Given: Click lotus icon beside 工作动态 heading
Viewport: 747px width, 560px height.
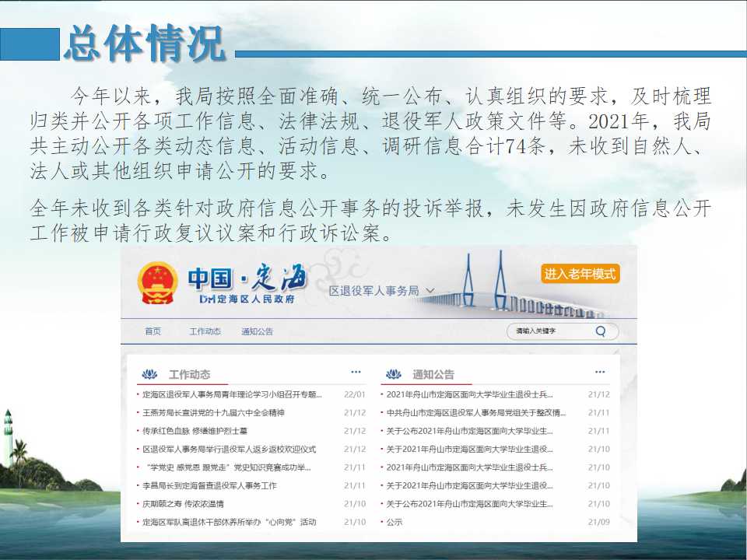Looking at the screenshot, I should click(149, 374).
